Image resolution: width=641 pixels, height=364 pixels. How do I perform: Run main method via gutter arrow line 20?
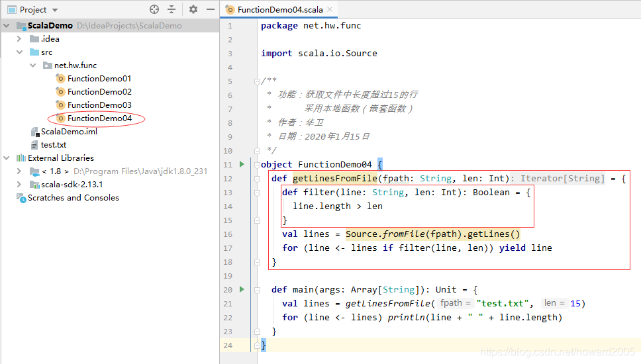pyautogui.click(x=242, y=289)
